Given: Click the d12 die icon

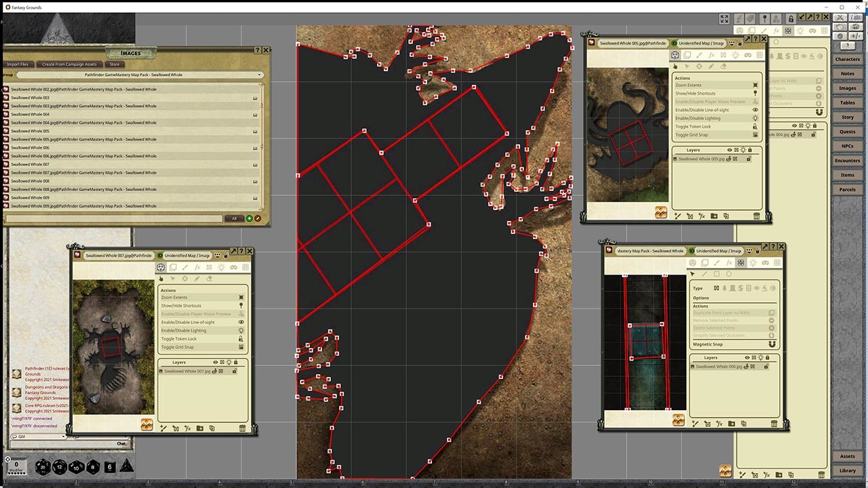Looking at the screenshot, I should (x=60, y=467).
